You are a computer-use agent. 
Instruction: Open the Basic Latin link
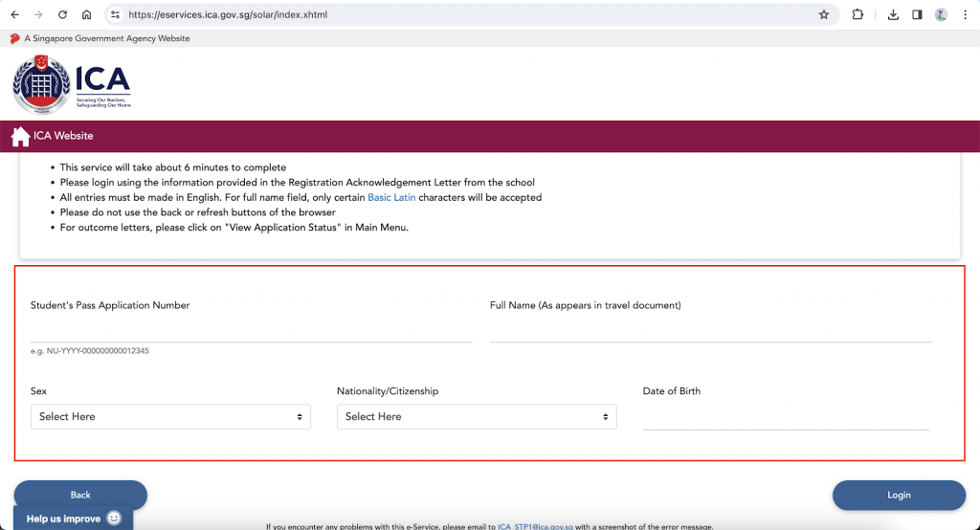391,198
